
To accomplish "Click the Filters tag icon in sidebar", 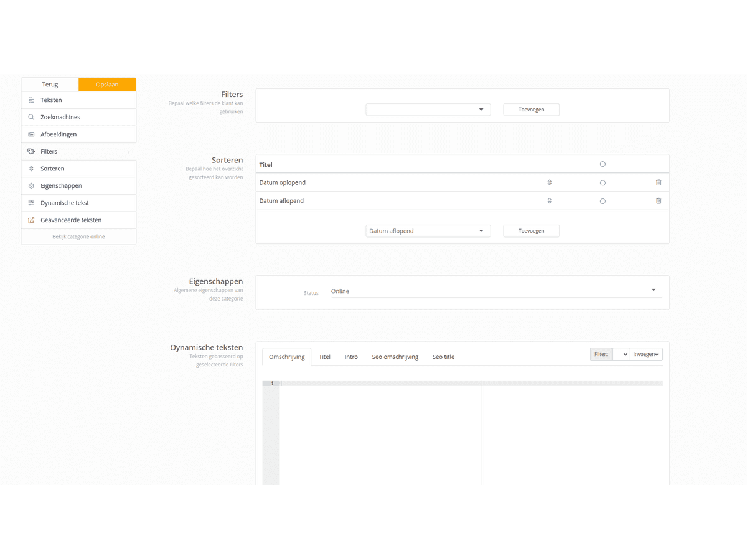I will click(31, 151).
